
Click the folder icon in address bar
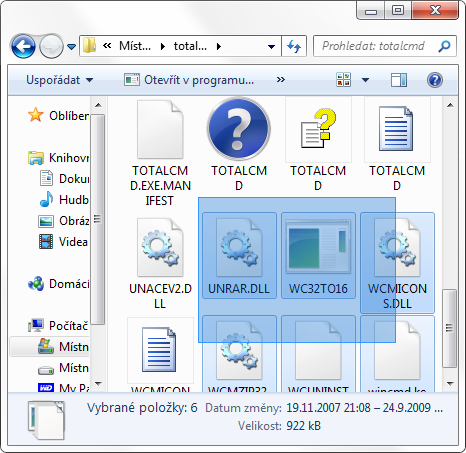click(x=89, y=46)
